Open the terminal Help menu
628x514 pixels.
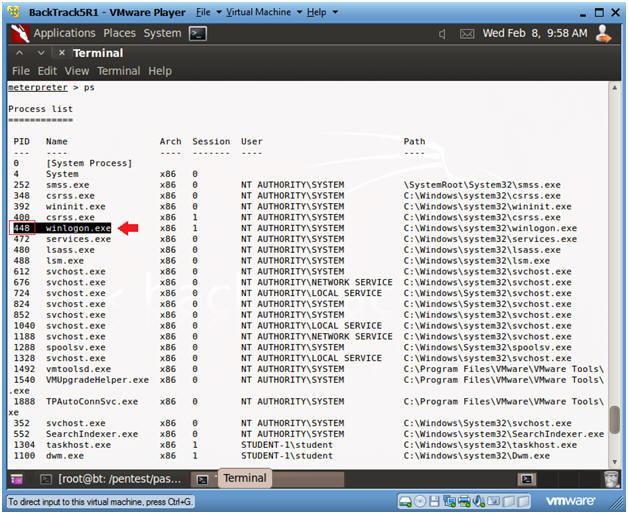coord(160,71)
